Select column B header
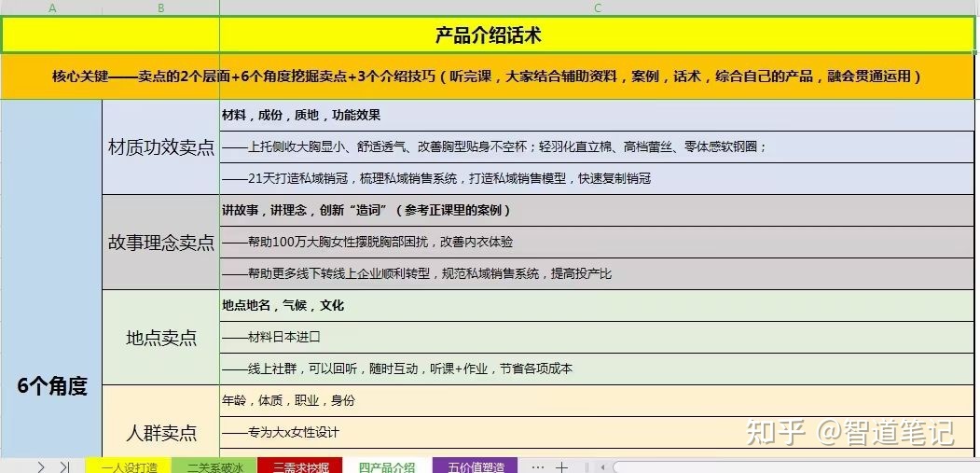The width and height of the screenshot is (980, 473). click(160, 7)
